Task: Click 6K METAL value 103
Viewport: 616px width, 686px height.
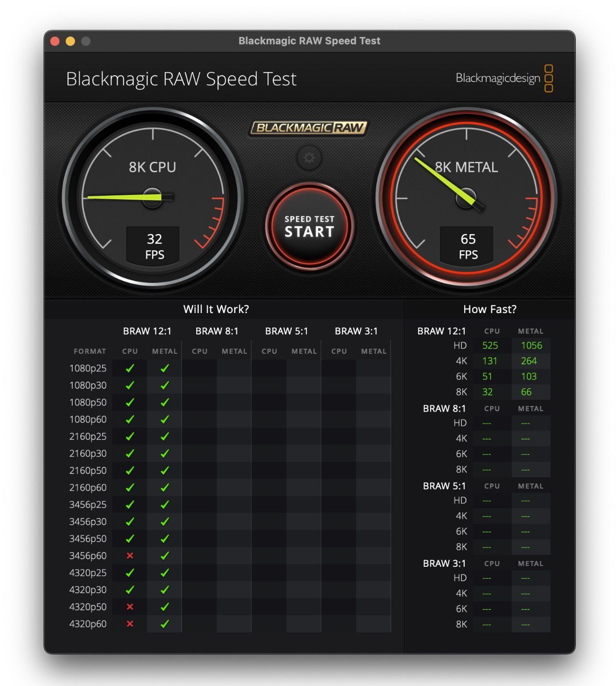Action: pyautogui.click(x=529, y=376)
